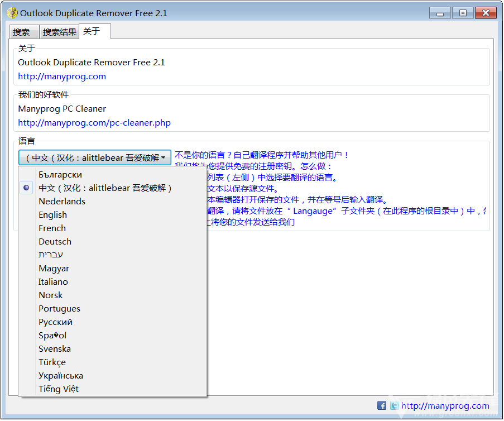This screenshot has width=504, height=421.
Task: Select English in the language list
Action: click(113, 215)
